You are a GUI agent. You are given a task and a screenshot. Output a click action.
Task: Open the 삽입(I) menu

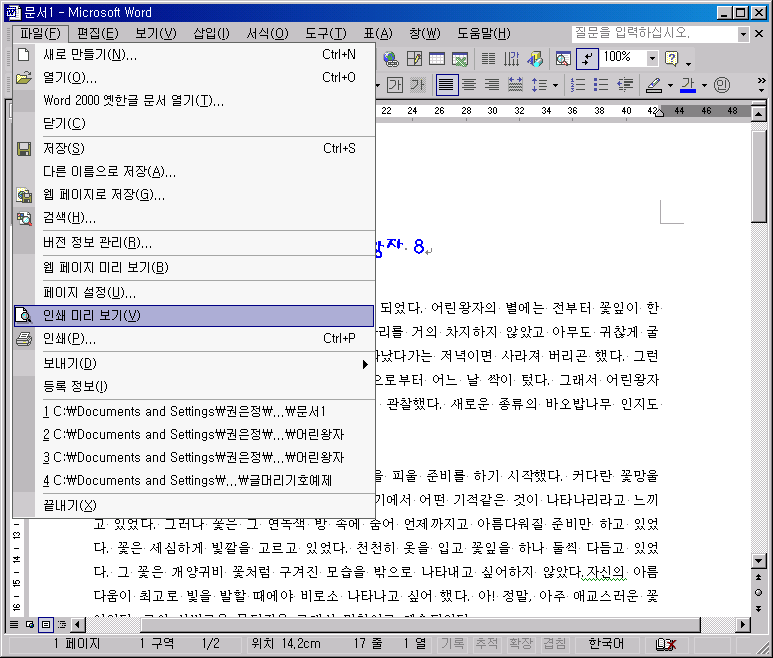pos(211,34)
